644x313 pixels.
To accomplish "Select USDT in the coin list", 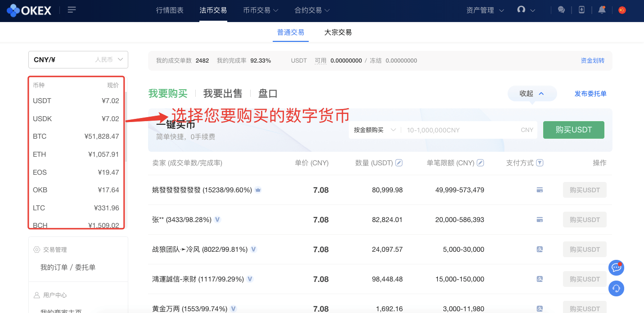I will click(76, 101).
